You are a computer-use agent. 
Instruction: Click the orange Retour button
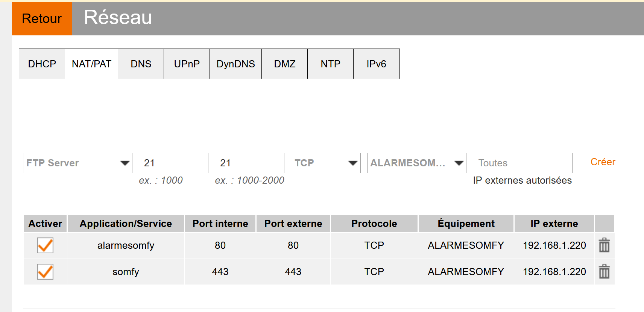[42, 18]
